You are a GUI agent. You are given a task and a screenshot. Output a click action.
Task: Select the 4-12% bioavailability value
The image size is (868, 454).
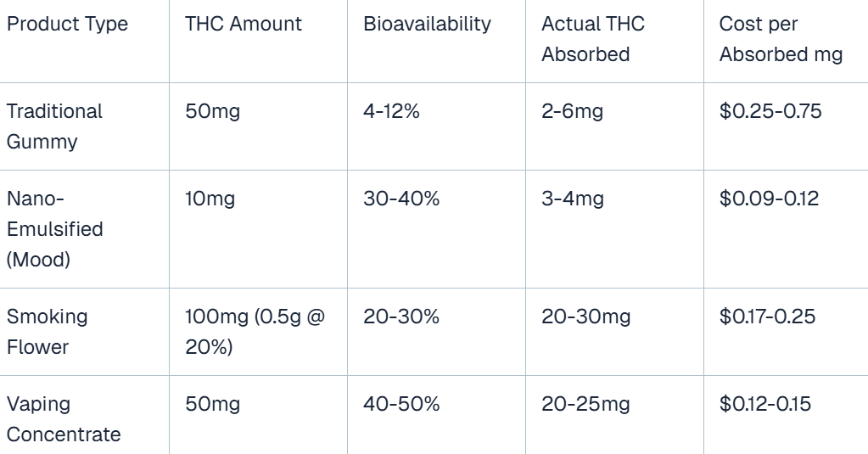point(391,110)
